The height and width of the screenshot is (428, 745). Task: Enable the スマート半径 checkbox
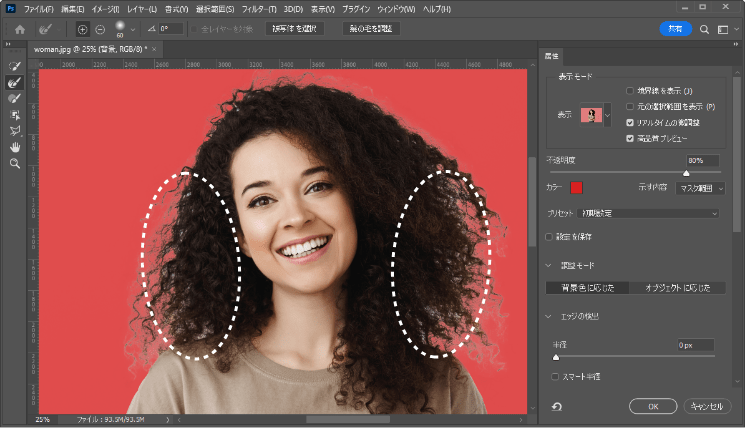click(x=556, y=376)
